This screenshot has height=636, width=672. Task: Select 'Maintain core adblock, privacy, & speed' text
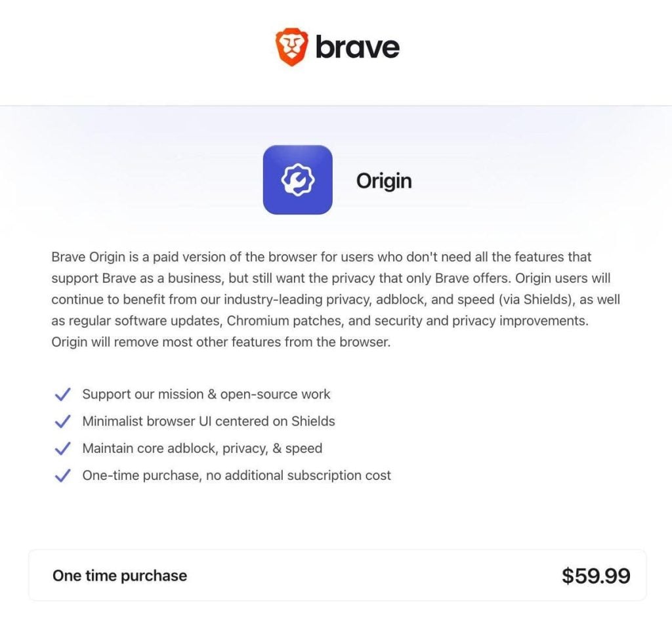coord(202,449)
